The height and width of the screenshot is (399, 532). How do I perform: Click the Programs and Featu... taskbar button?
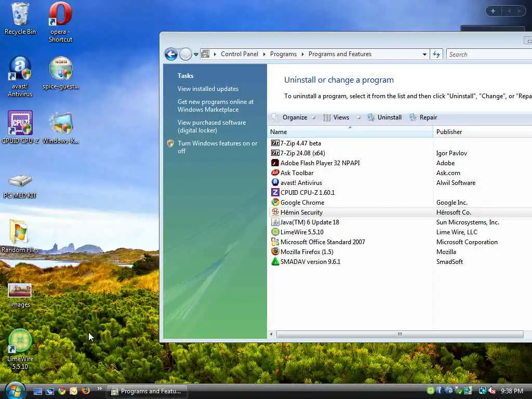(147, 391)
